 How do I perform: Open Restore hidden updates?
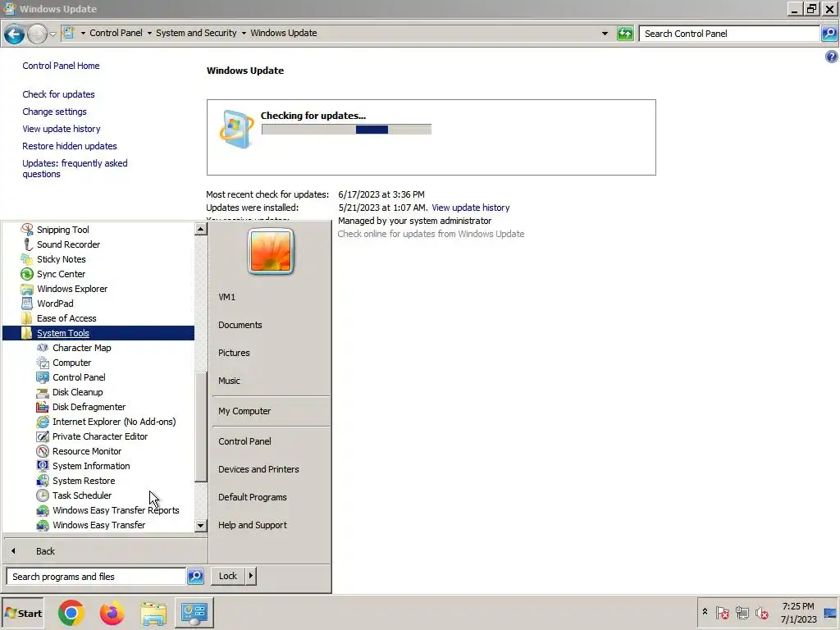[70, 146]
